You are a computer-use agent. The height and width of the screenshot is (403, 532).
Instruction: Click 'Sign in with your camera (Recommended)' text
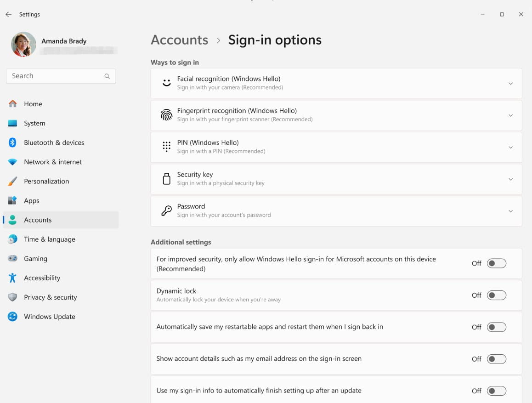click(x=230, y=87)
